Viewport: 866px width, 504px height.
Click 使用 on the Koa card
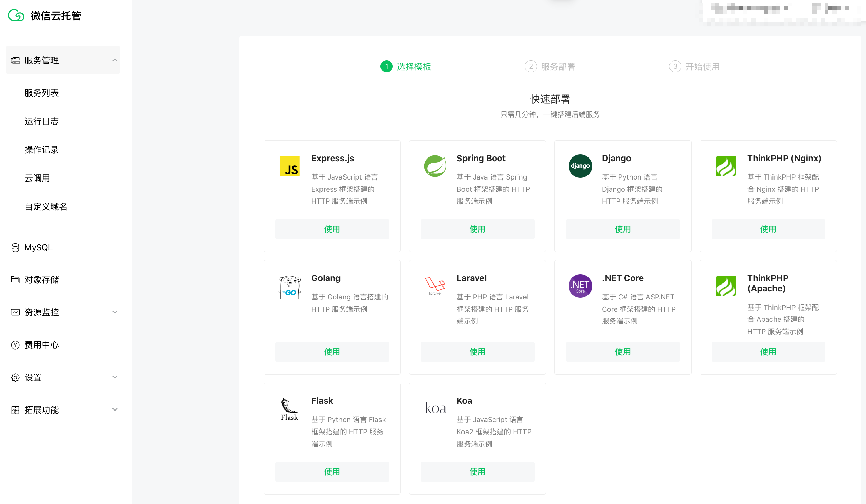coord(477,472)
